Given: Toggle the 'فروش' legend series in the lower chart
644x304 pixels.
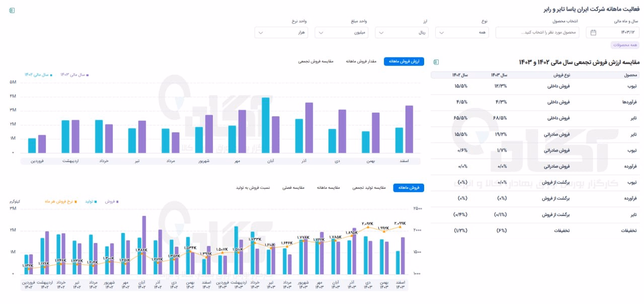Looking at the screenshot, I should 111,201.
